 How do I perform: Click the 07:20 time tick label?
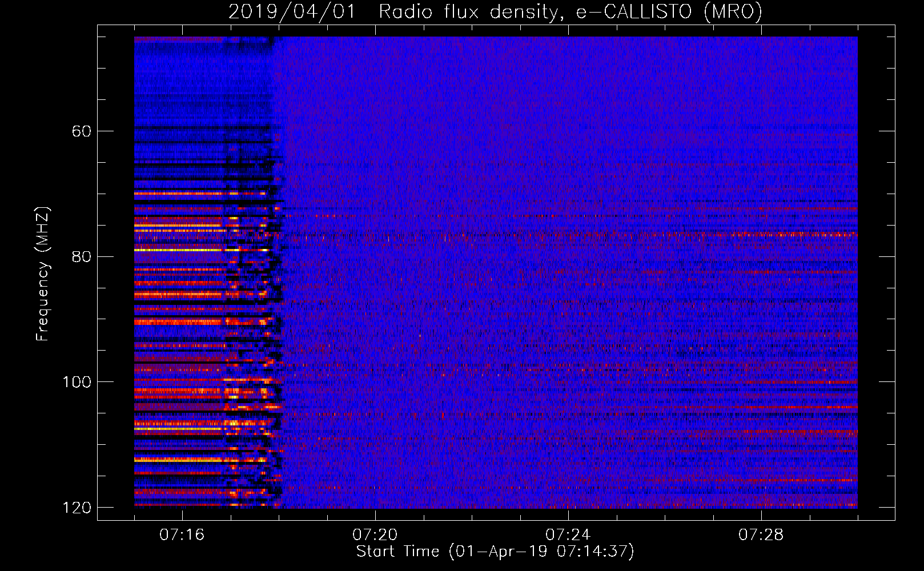375,535
